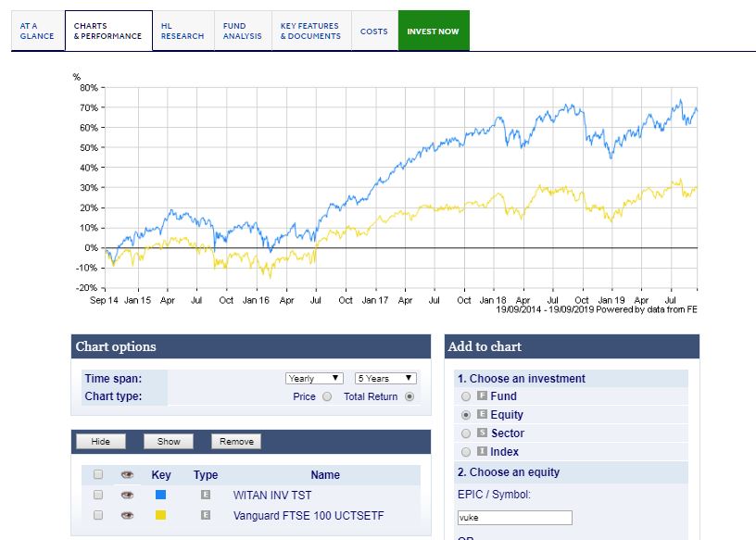Click the E icon beside Equity
This screenshot has height=540, width=756.
482,414
